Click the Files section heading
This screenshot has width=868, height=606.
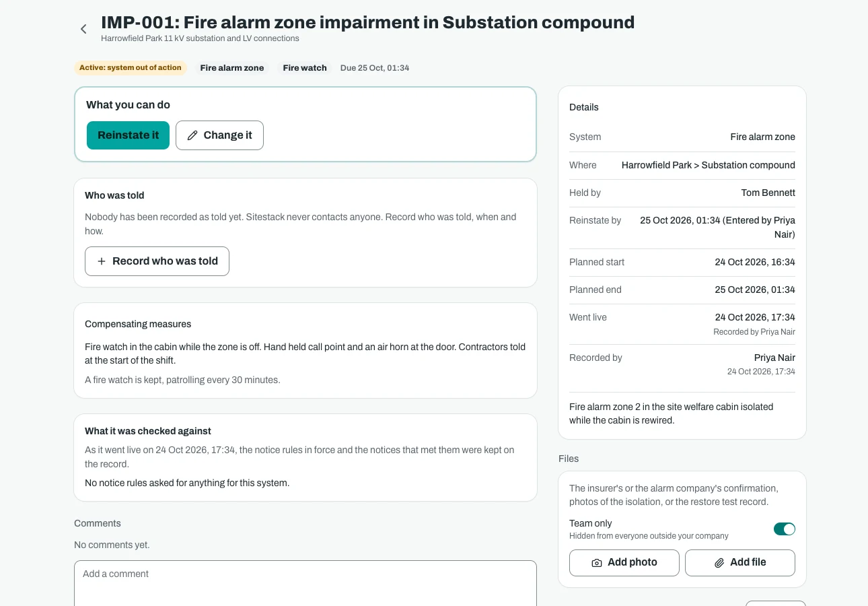coord(569,459)
